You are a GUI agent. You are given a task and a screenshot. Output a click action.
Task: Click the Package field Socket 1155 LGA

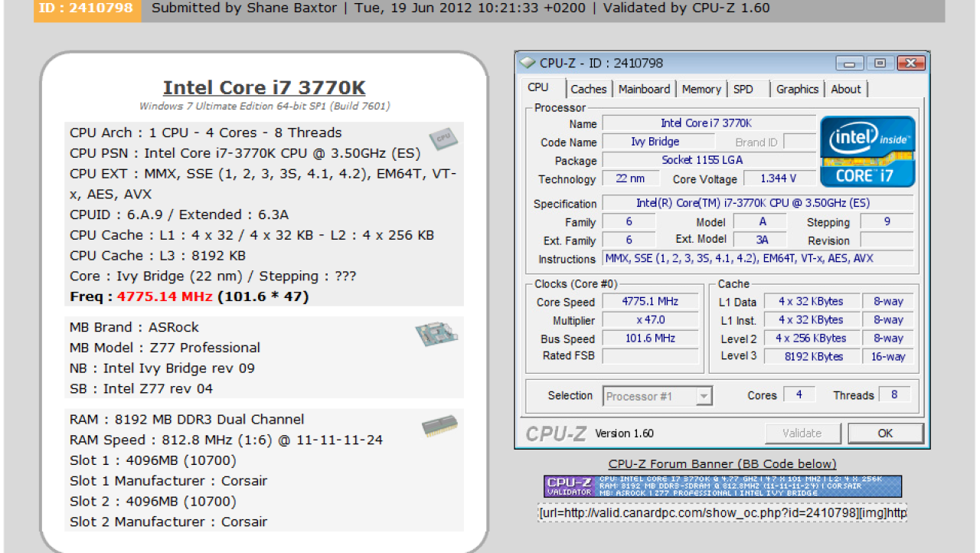tap(709, 160)
